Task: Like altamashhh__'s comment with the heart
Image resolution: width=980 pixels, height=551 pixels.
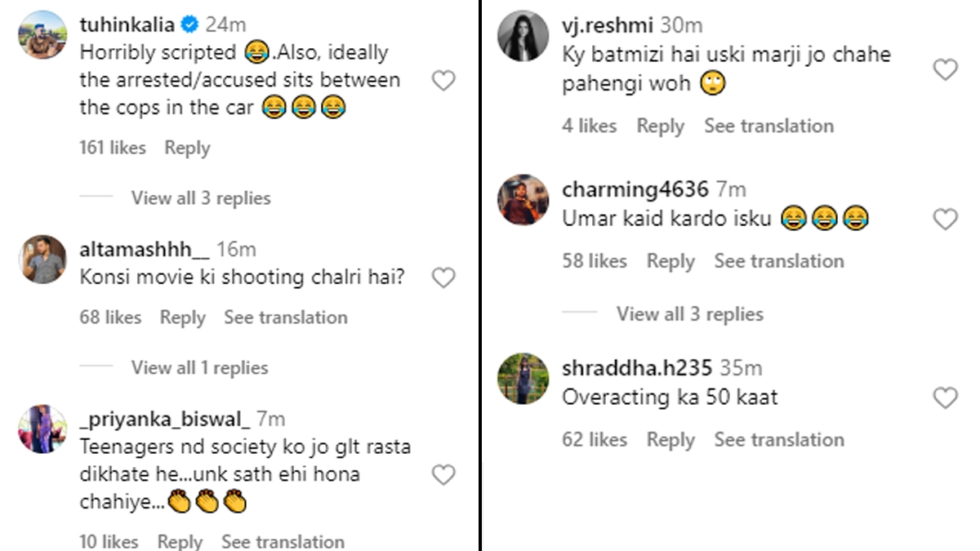Action: pos(443,278)
